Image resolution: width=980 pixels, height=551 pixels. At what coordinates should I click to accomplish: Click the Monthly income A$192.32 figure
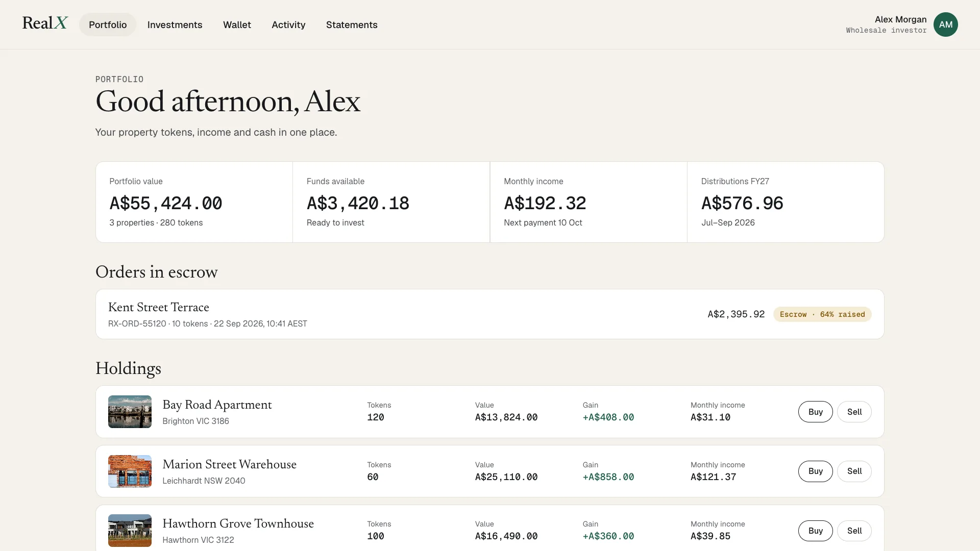tap(545, 203)
